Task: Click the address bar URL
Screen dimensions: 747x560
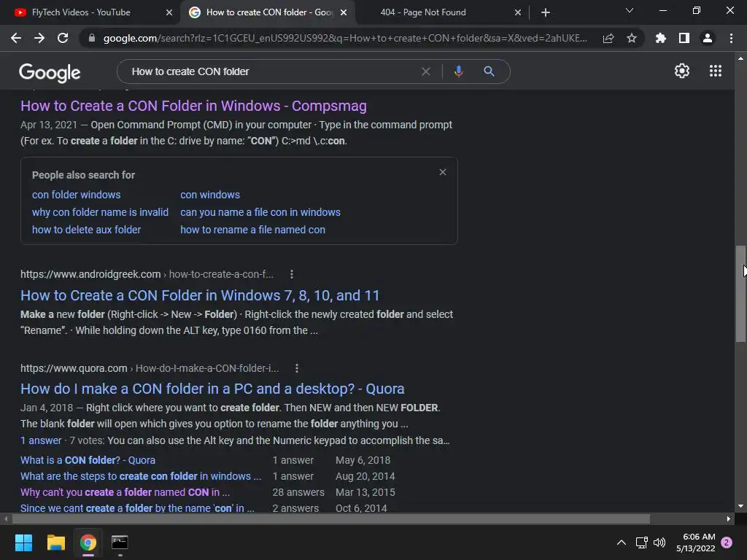Action: (x=345, y=38)
